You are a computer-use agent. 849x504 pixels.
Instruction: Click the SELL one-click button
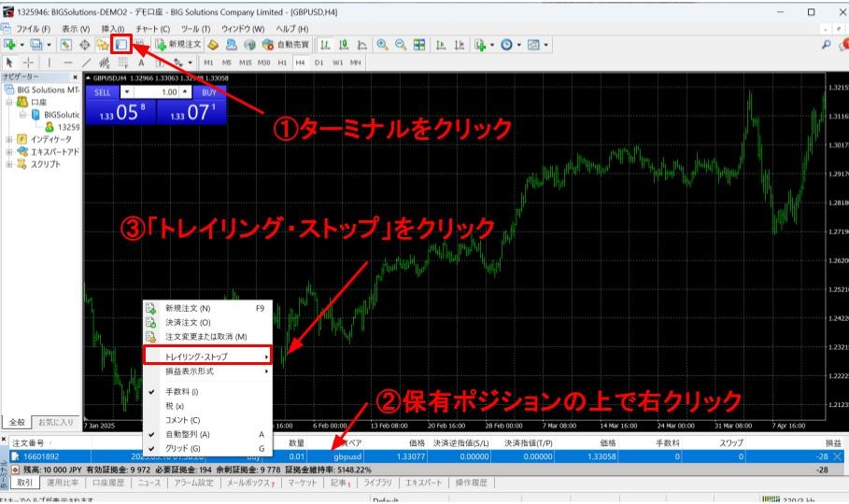tap(102, 92)
